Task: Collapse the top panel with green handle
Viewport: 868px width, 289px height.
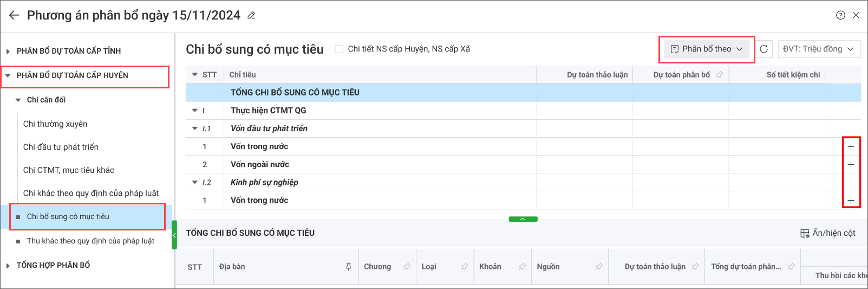Action: 523,219
